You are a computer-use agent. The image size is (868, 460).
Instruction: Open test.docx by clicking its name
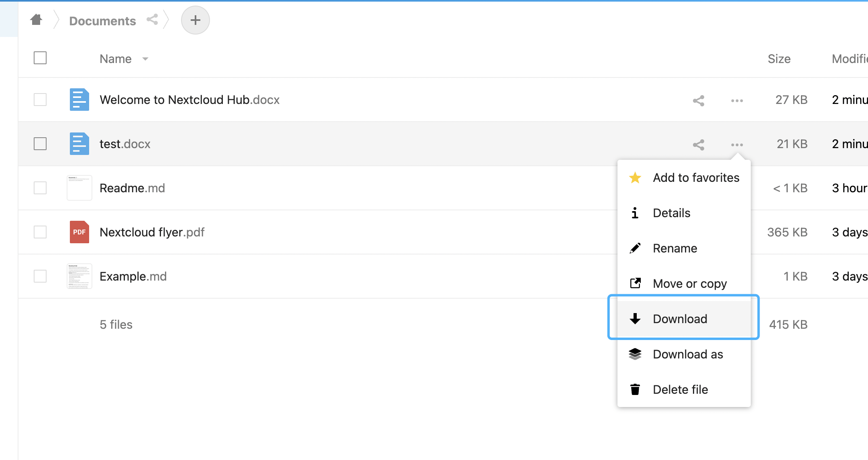[125, 144]
